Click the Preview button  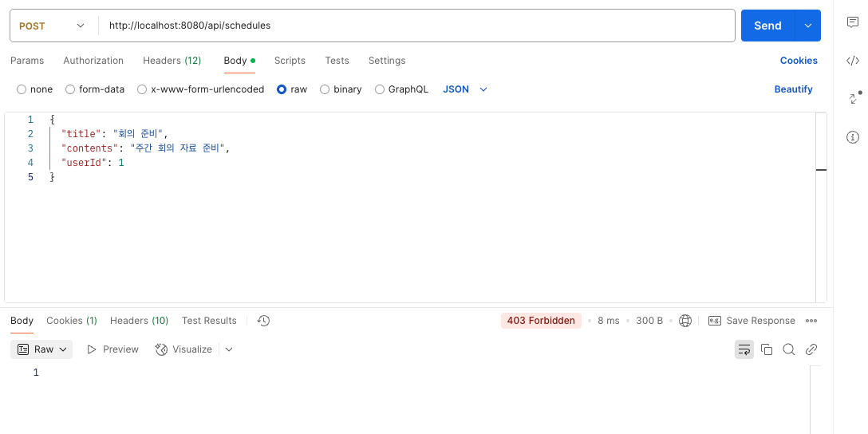coord(113,349)
